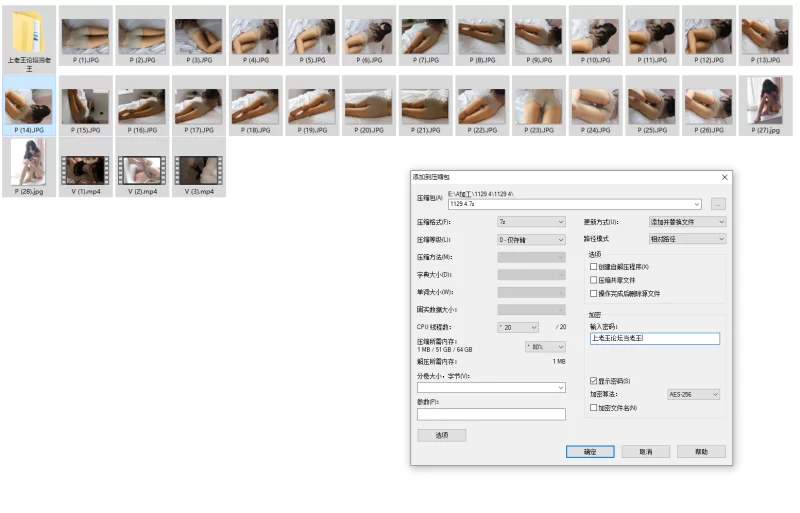This screenshot has height=513, width=800.
Task: Select file P (18).JPG
Action: pyautogui.click(x=255, y=106)
